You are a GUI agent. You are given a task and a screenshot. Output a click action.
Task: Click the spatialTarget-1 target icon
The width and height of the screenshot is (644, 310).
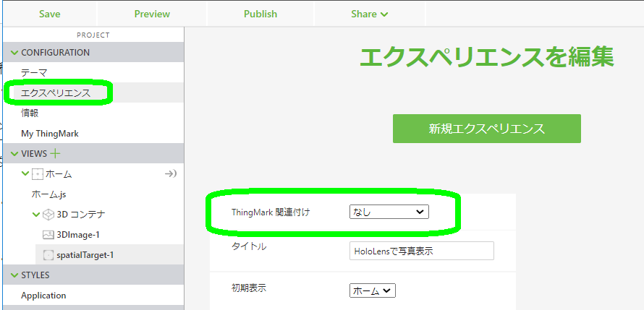click(x=48, y=256)
